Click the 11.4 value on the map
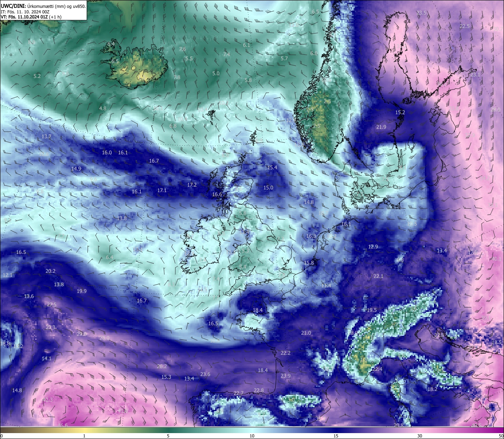Screen dimensions: 504x439 pyautogui.click(x=326, y=285)
